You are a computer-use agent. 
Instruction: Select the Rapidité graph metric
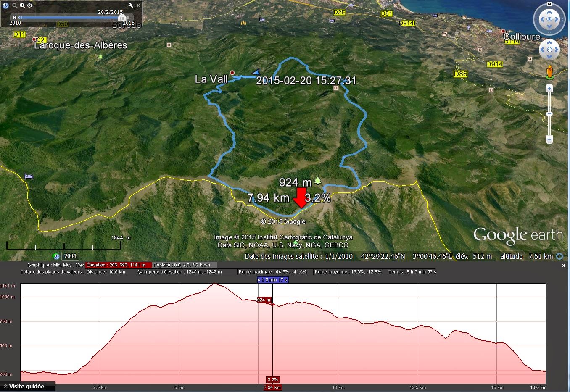pyautogui.click(x=184, y=265)
